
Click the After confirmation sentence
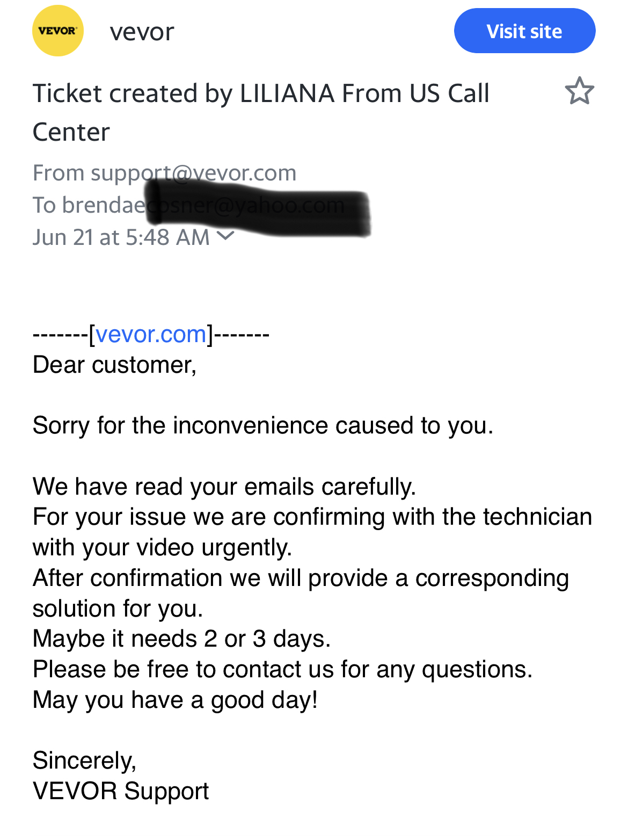(x=301, y=578)
